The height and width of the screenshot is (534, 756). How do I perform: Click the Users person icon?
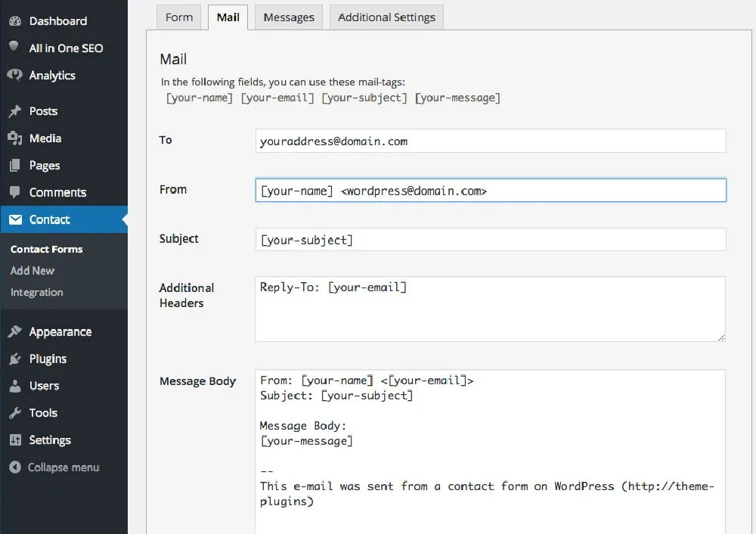pyautogui.click(x=14, y=386)
